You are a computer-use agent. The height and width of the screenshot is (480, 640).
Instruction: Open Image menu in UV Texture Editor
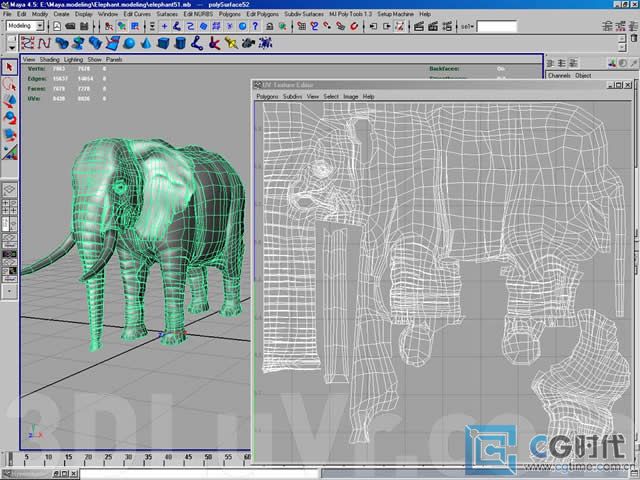click(x=351, y=97)
